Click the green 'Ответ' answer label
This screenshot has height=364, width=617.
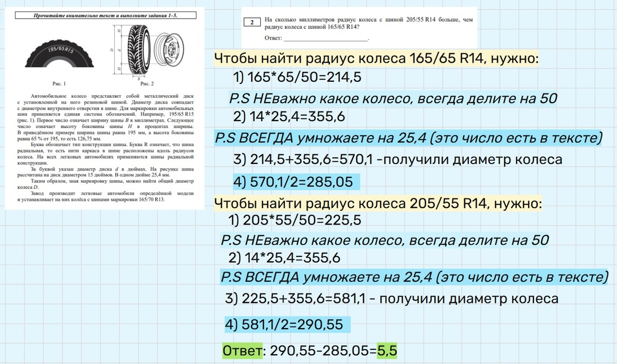coord(242,351)
